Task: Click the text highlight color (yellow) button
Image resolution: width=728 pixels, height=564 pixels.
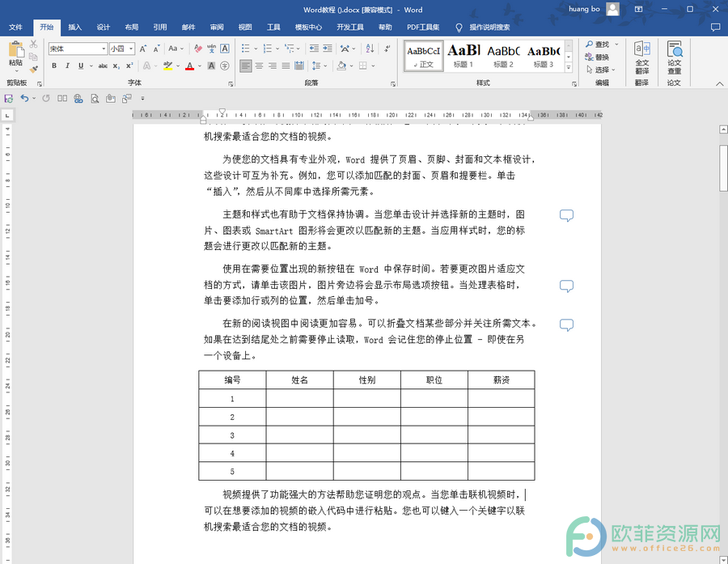Action: [168, 66]
